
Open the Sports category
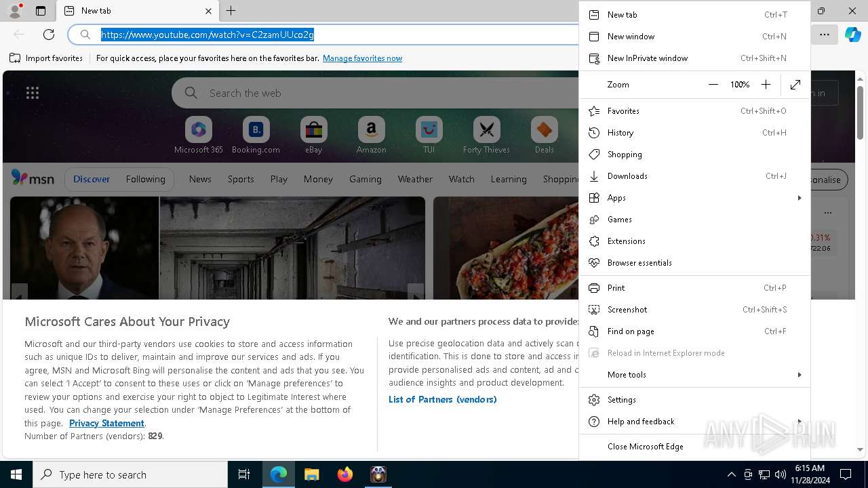[241, 179]
